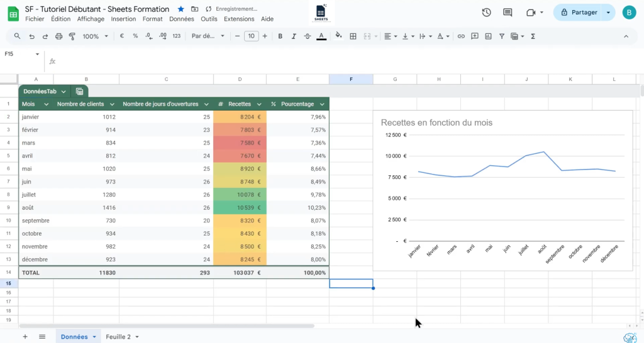Click the merge cells icon
The height and width of the screenshot is (343, 644).
[367, 36]
